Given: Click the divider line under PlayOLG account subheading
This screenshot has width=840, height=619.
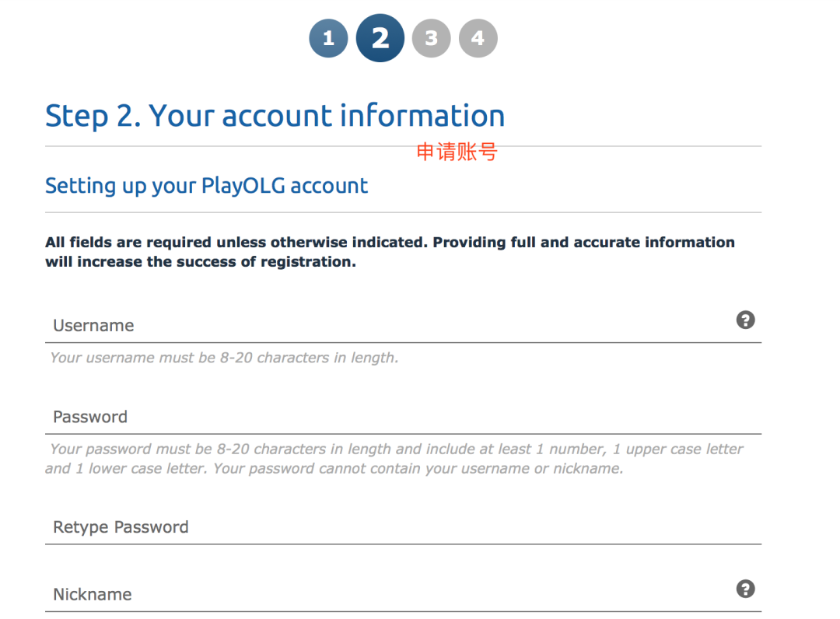Looking at the screenshot, I should pyautogui.click(x=403, y=212).
